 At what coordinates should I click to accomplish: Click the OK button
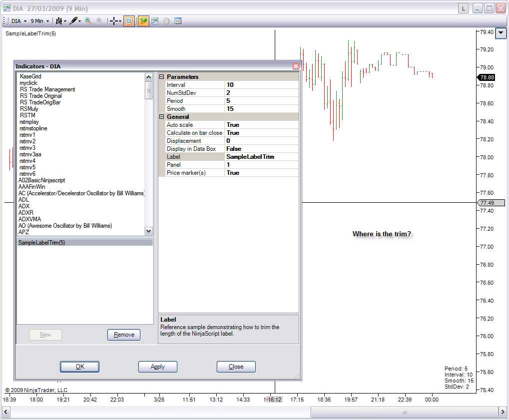[x=79, y=367]
